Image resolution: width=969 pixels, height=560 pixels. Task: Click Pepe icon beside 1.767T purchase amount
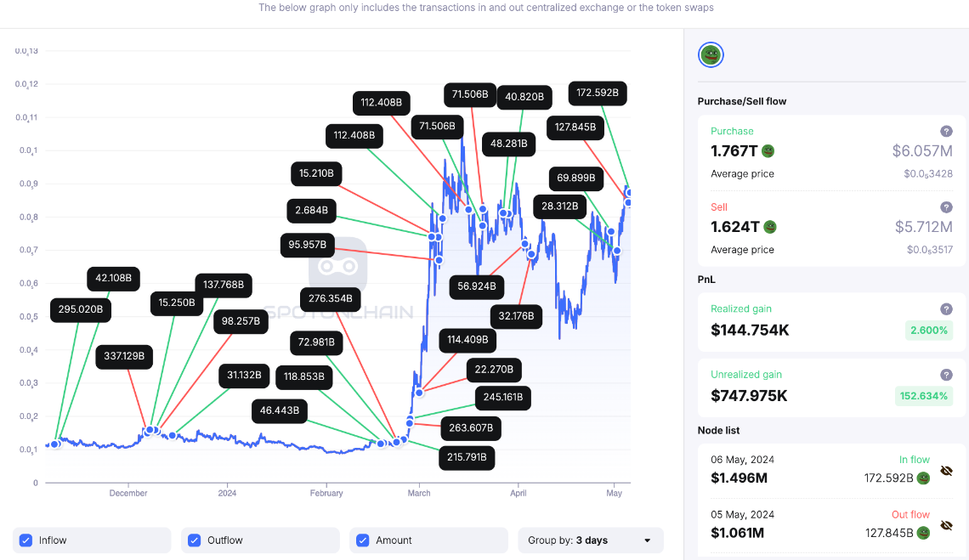(768, 151)
